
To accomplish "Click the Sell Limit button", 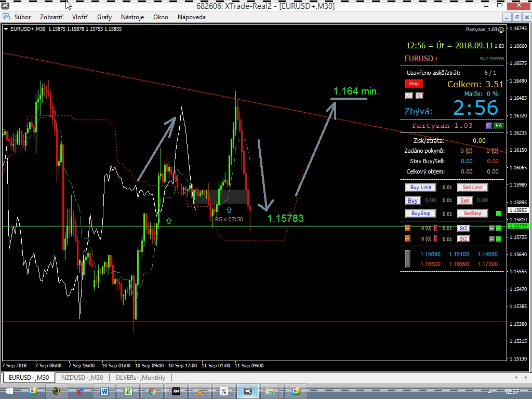I will click(x=472, y=187).
